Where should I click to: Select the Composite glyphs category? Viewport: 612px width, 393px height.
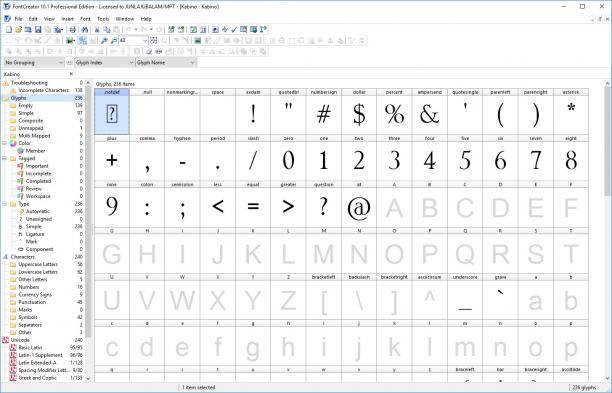pyautogui.click(x=31, y=121)
